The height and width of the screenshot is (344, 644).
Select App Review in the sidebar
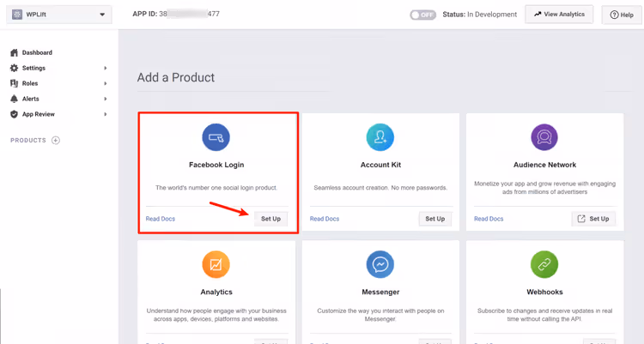point(38,114)
